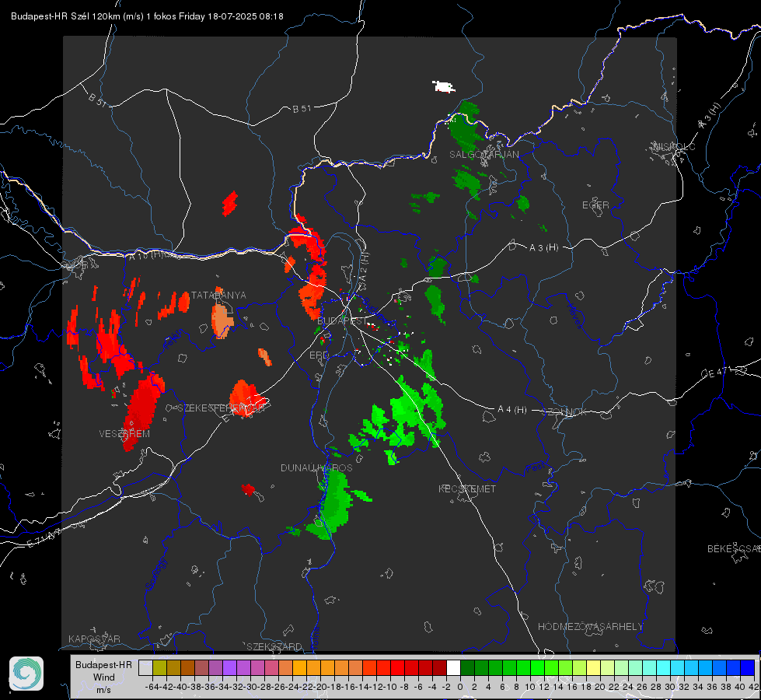Viewport: 761px width, 700px height.
Task: Select the SZEKESFEHERVAR city label
Action: 221,408
